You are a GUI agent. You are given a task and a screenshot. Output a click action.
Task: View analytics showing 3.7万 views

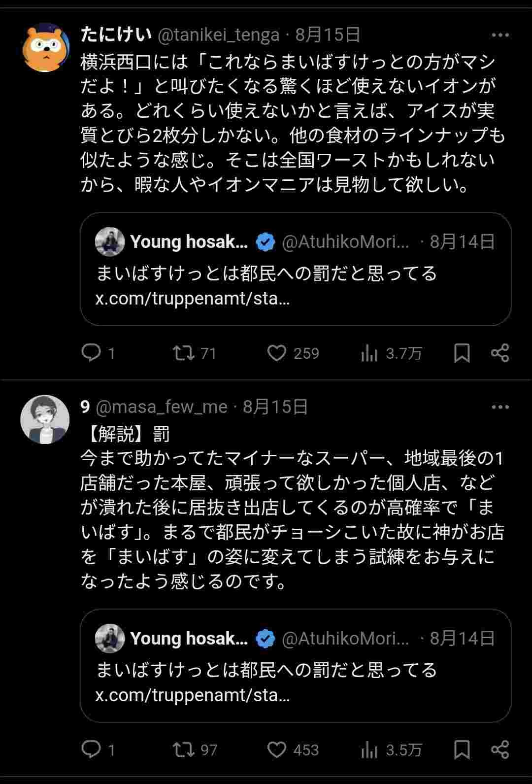click(x=369, y=353)
